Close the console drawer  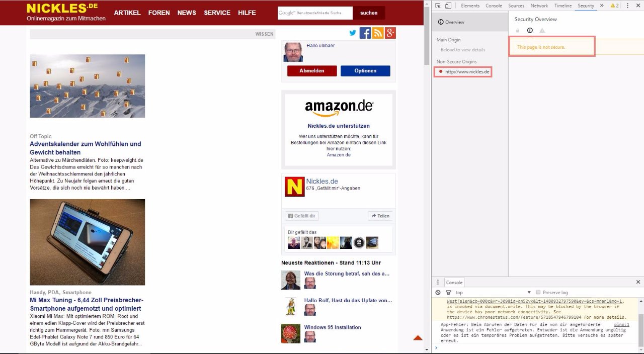click(638, 282)
